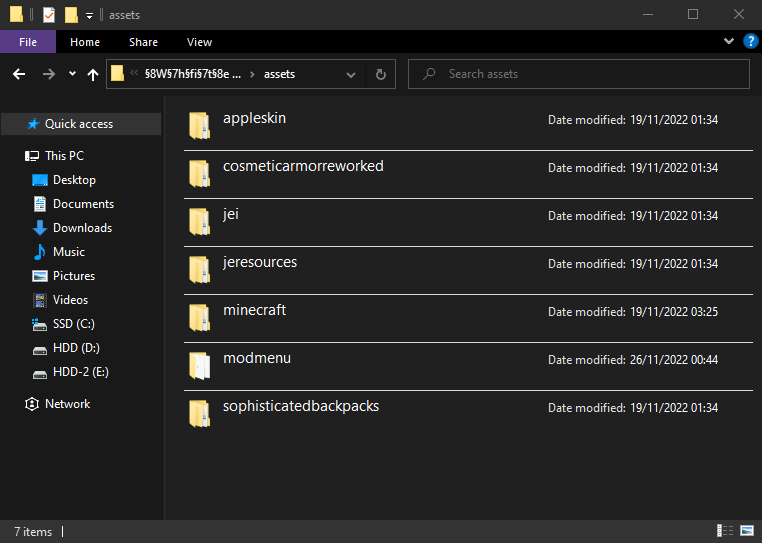The width and height of the screenshot is (762, 543).
Task: Go up one folder level
Action: point(93,74)
